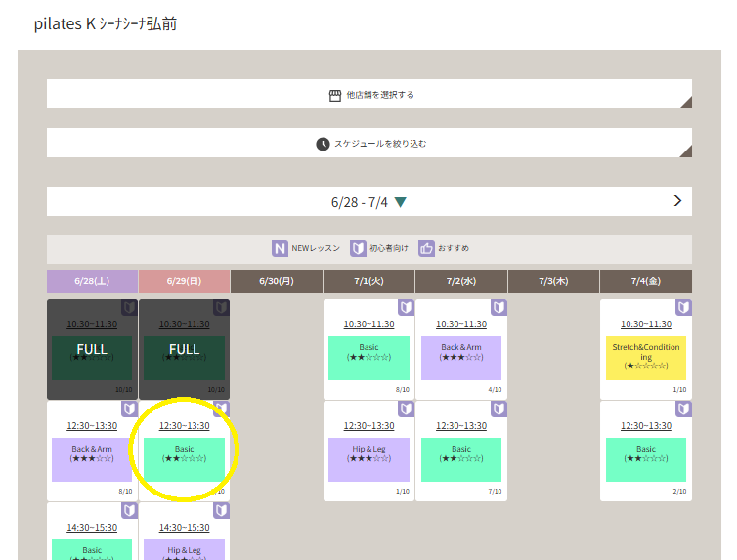
Task: Open 7/1 12:30~13:30 lesson time link
Action: coord(368,426)
